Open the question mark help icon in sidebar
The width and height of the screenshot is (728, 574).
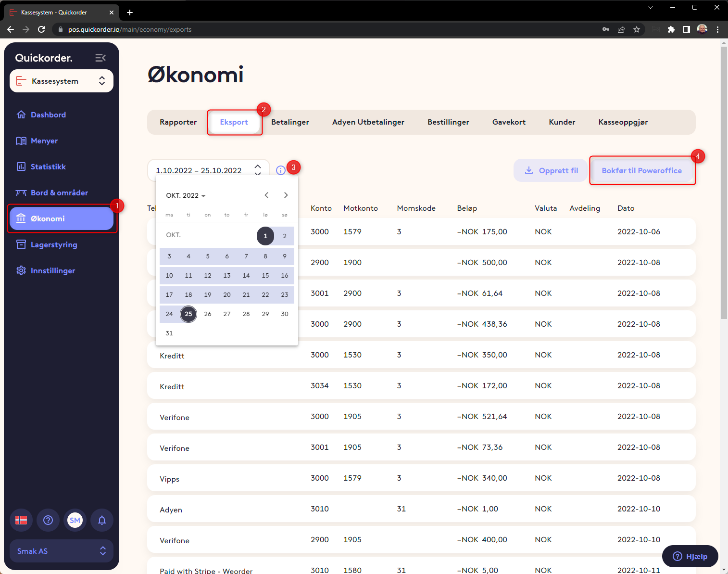(x=48, y=520)
